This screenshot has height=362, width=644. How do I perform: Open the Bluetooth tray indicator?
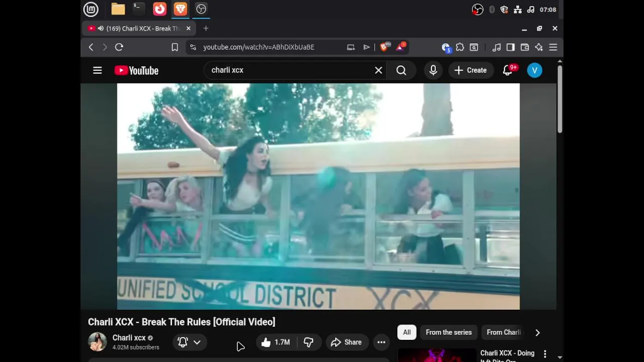click(x=492, y=10)
